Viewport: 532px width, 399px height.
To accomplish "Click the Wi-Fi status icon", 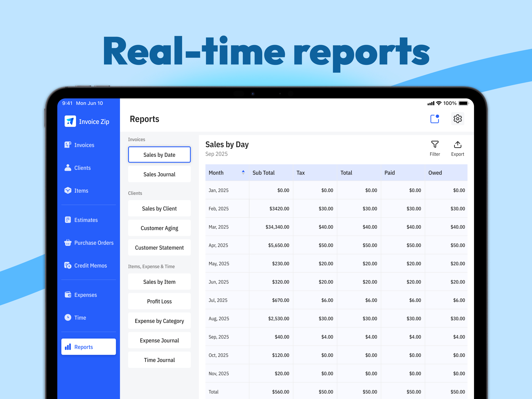I will pos(439,103).
